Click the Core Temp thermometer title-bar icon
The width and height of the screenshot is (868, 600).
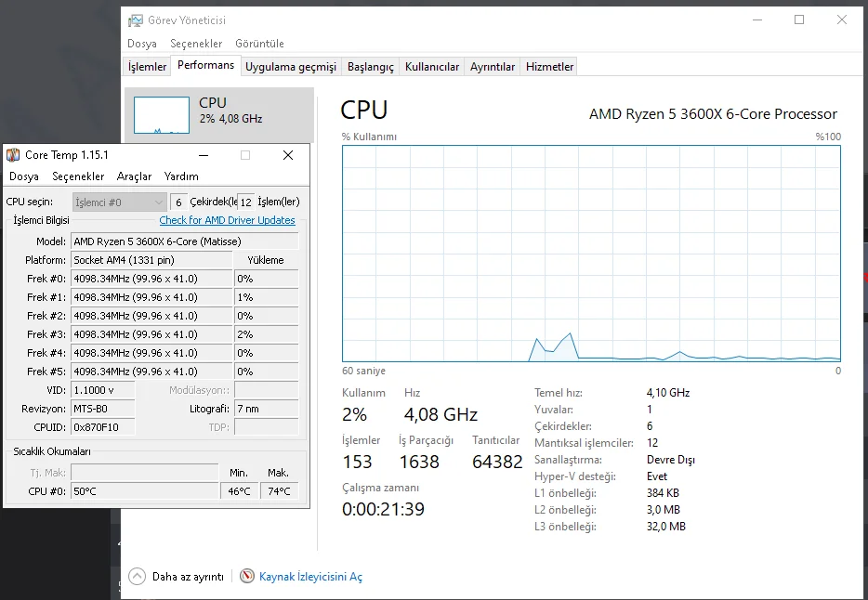pos(13,155)
